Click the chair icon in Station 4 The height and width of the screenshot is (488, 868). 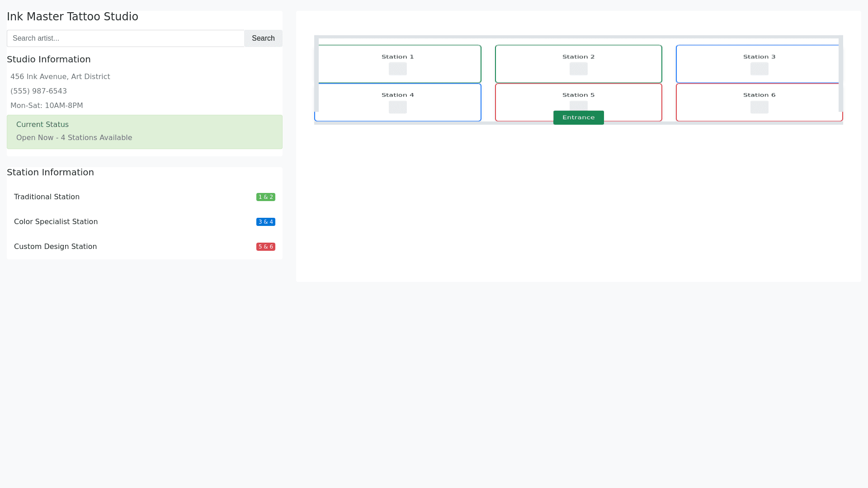tap(397, 107)
